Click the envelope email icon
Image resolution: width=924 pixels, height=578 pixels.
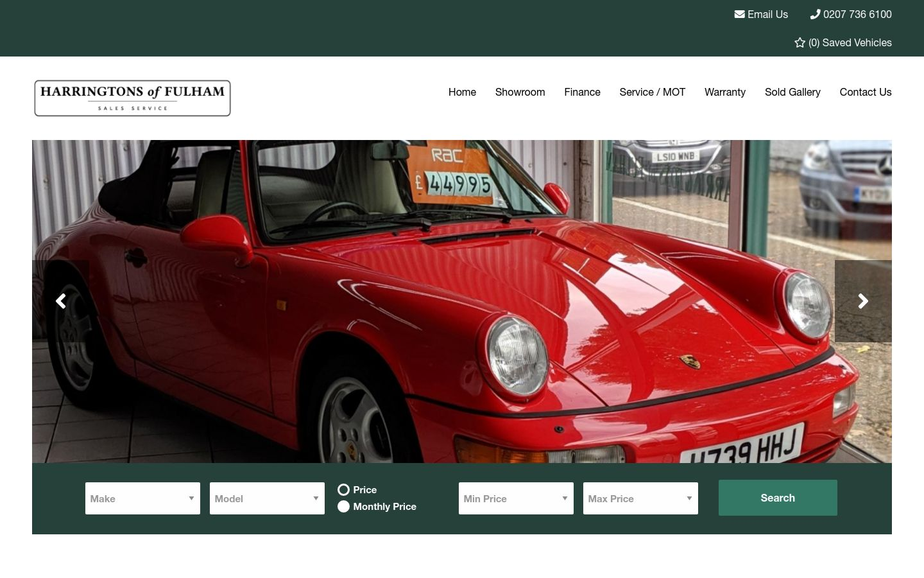[739, 14]
